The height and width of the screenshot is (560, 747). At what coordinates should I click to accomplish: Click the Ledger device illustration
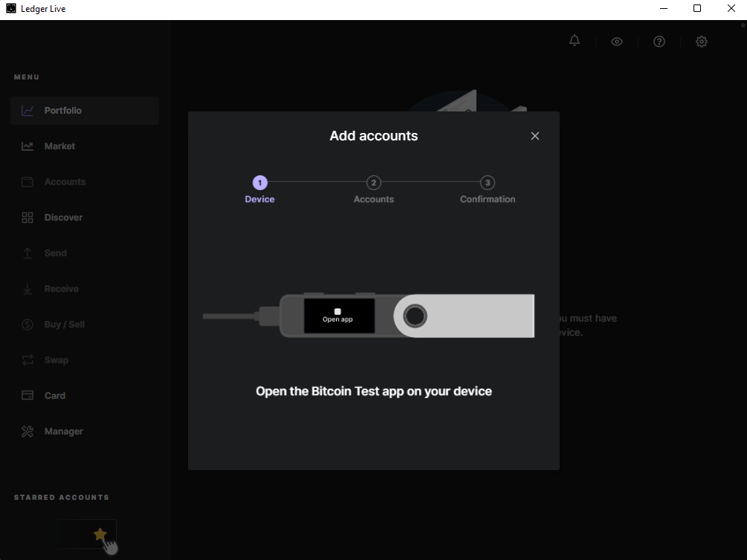[407, 316]
